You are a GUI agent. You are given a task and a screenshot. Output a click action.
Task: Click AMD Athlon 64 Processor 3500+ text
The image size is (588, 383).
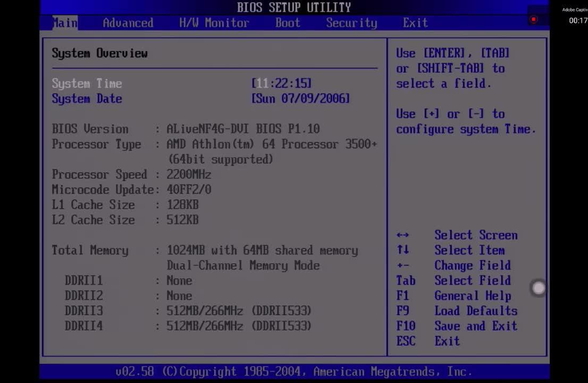point(272,144)
